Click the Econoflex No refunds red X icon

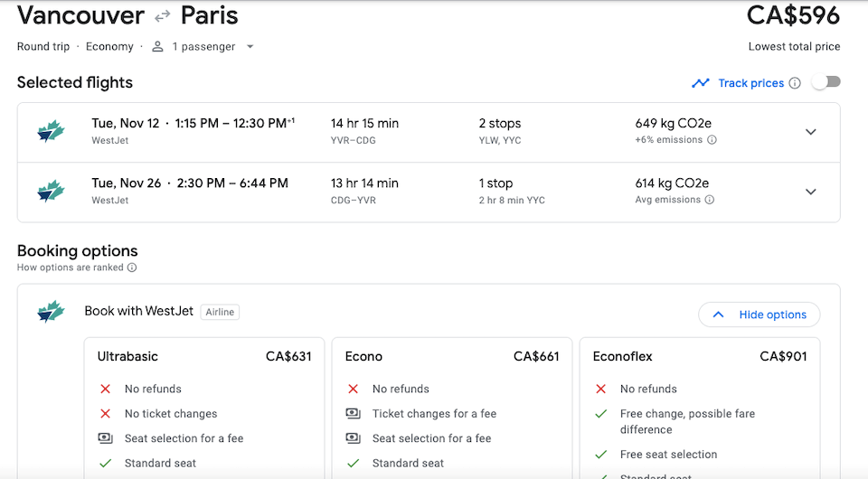tap(600, 389)
